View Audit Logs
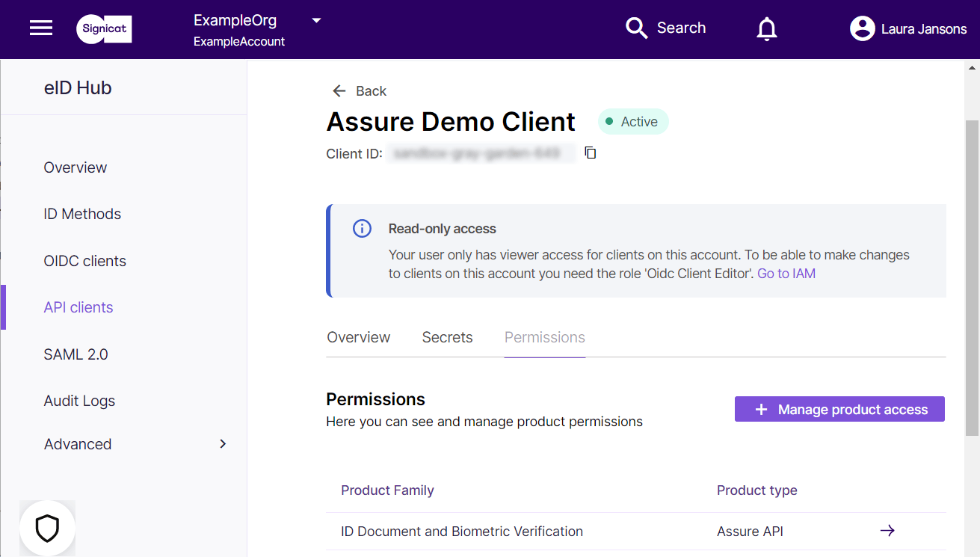Screen dimensions: 980x557 (x=79, y=401)
